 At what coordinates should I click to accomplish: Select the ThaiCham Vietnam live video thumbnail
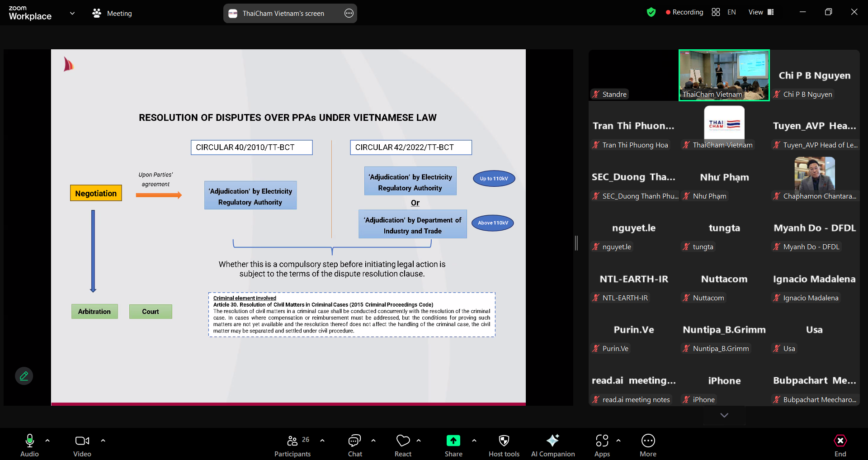coord(724,75)
